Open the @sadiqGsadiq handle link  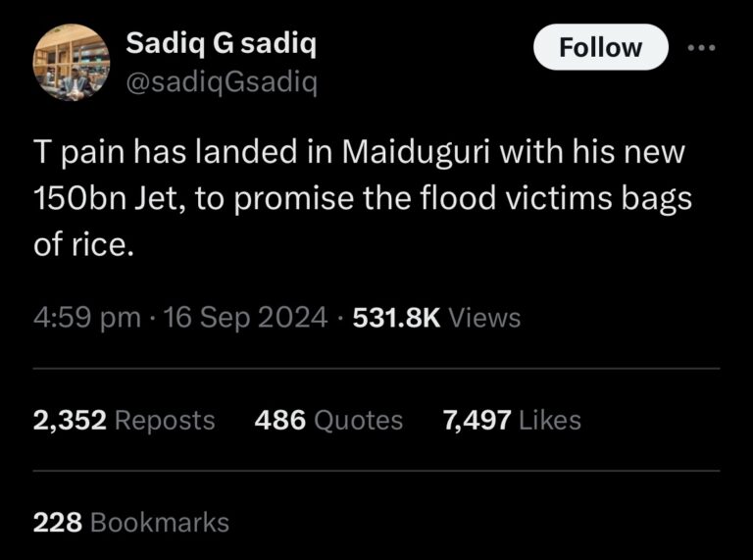[x=221, y=82]
